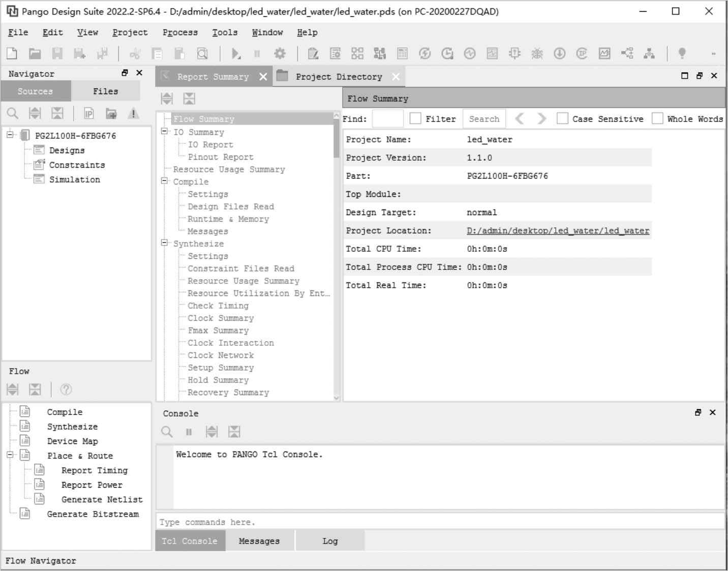This screenshot has width=728, height=571.
Task: Click the Run flow play icon
Action: [235, 53]
